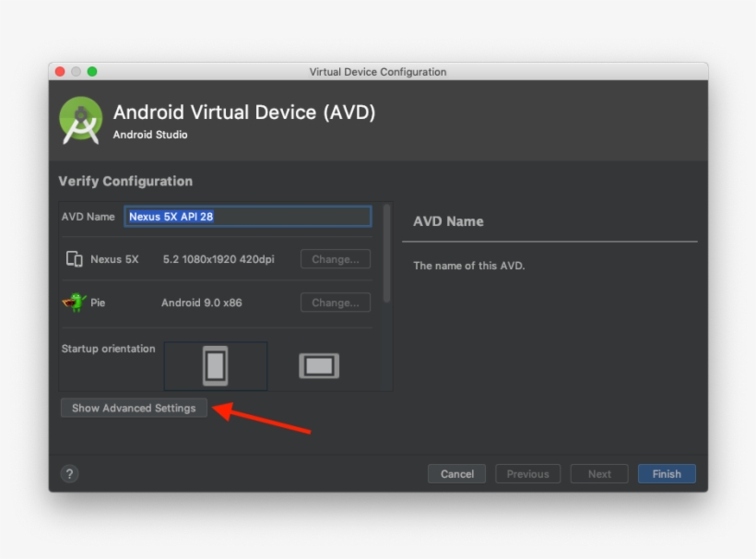This screenshot has height=559, width=756.
Task: Select portrait startup orientation
Action: tap(215, 366)
